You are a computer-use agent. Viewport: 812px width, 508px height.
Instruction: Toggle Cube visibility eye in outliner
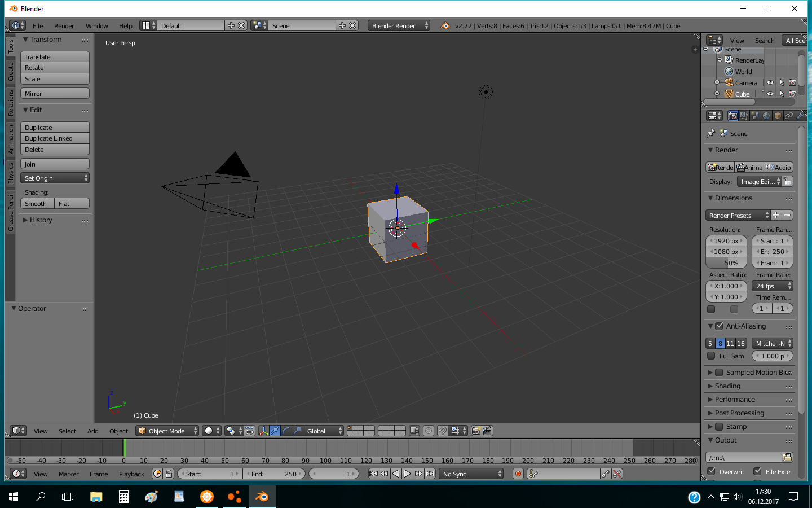(770, 94)
